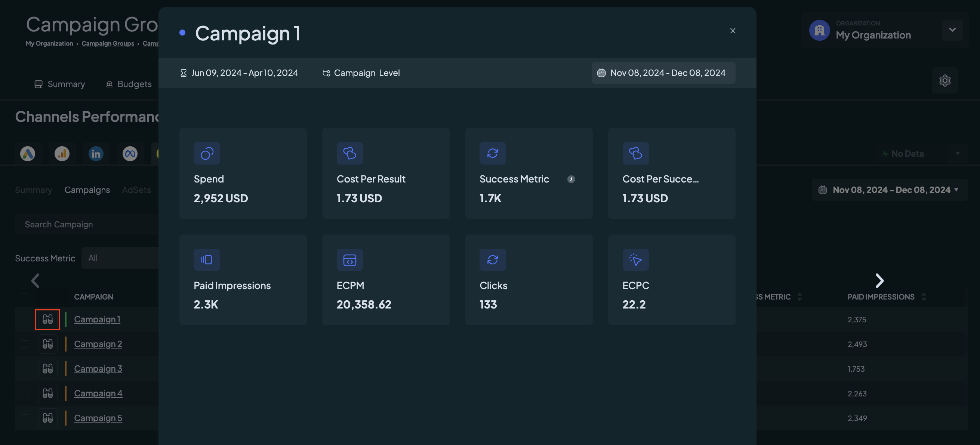
Task: Check the select-all campaigns header checkbox
Action: coord(24,297)
